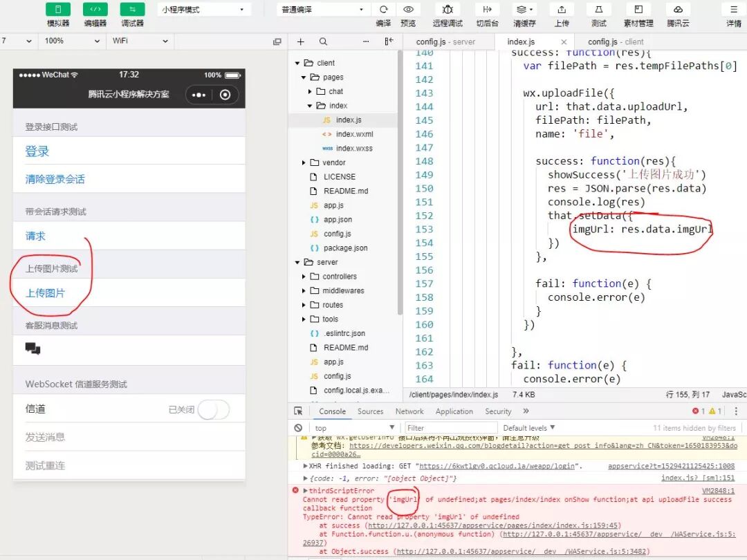The height and width of the screenshot is (560, 747).
Task: Expand the routes folder
Action: tap(304, 306)
